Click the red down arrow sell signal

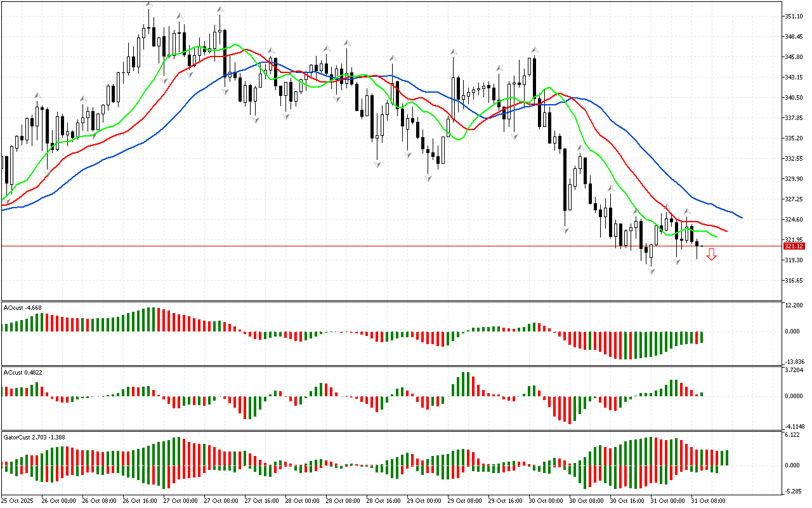click(x=712, y=255)
